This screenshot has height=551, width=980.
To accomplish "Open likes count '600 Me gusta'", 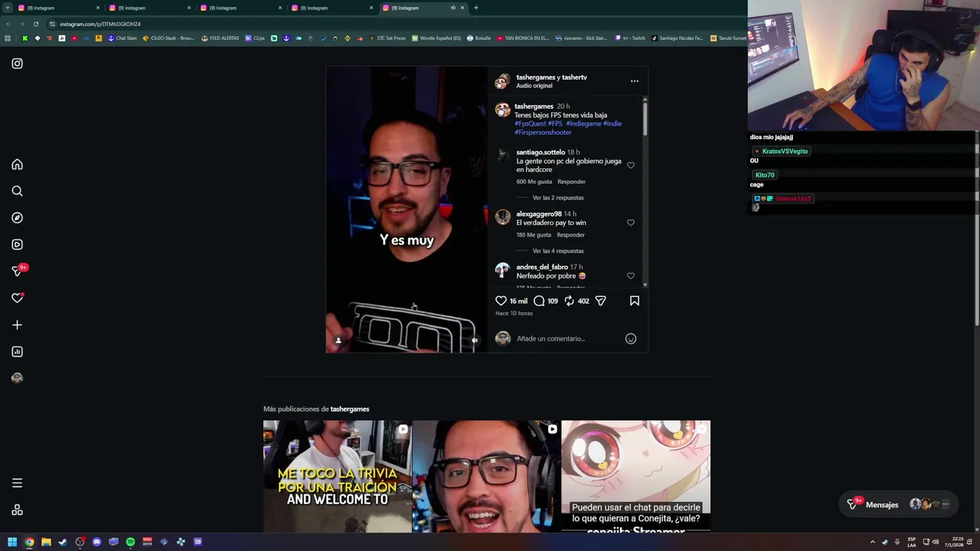I will [x=534, y=181].
